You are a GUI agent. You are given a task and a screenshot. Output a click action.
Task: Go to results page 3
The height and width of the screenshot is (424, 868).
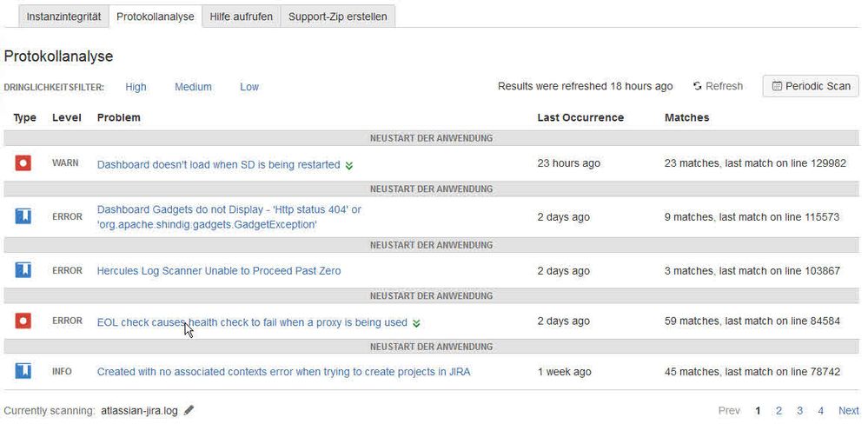coord(800,411)
